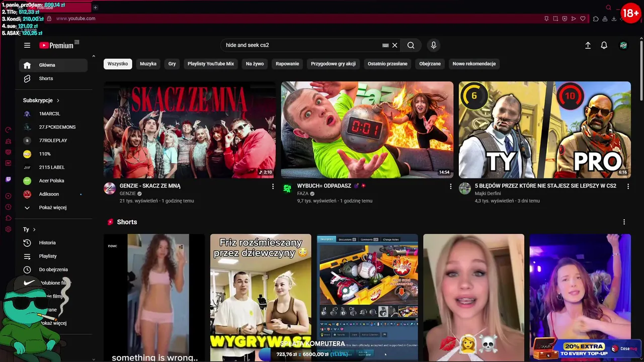644x362 pixels.
Task: Open the options menu for 5 BŁĘDÓW video
Action: (628, 186)
